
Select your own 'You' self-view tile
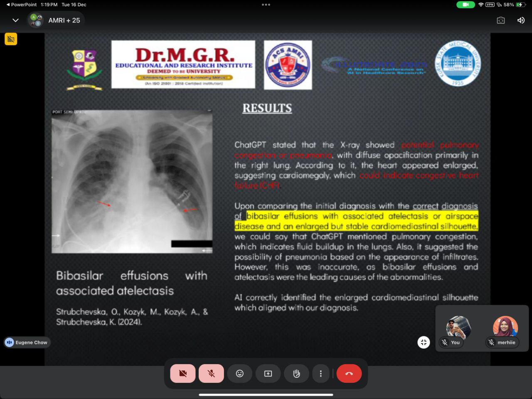point(458,329)
